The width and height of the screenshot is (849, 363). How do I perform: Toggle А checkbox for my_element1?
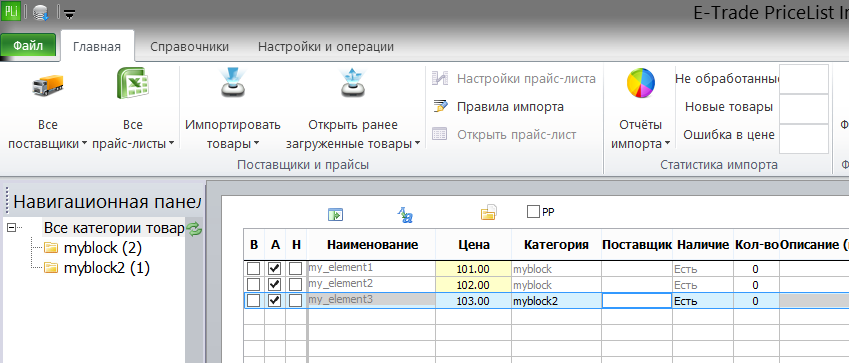pos(275,269)
